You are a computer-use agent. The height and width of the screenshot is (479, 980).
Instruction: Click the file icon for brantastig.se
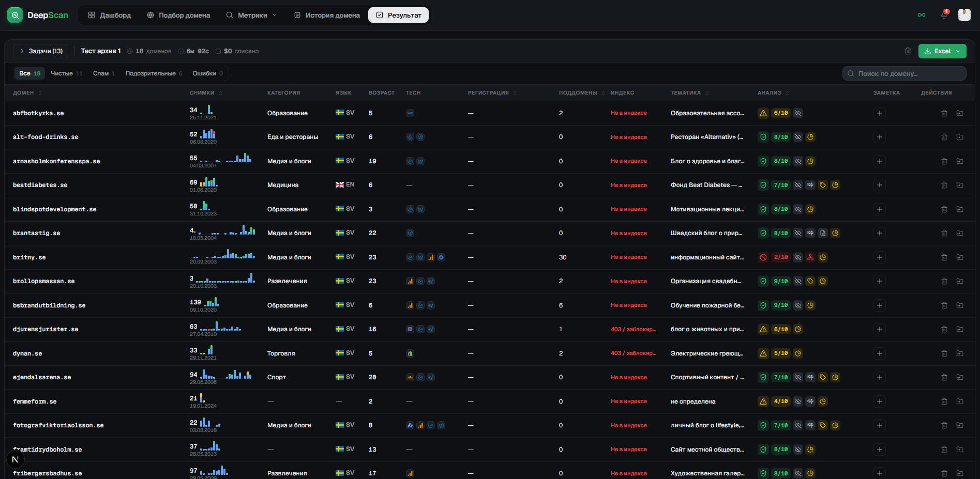coord(823,233)
